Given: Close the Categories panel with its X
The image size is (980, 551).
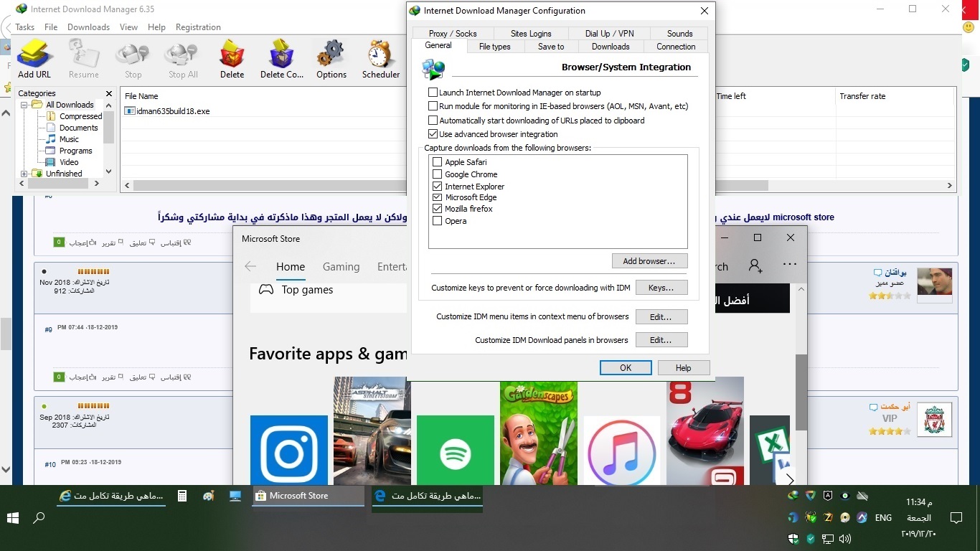Looking at the screenshot, I should 109,93.
